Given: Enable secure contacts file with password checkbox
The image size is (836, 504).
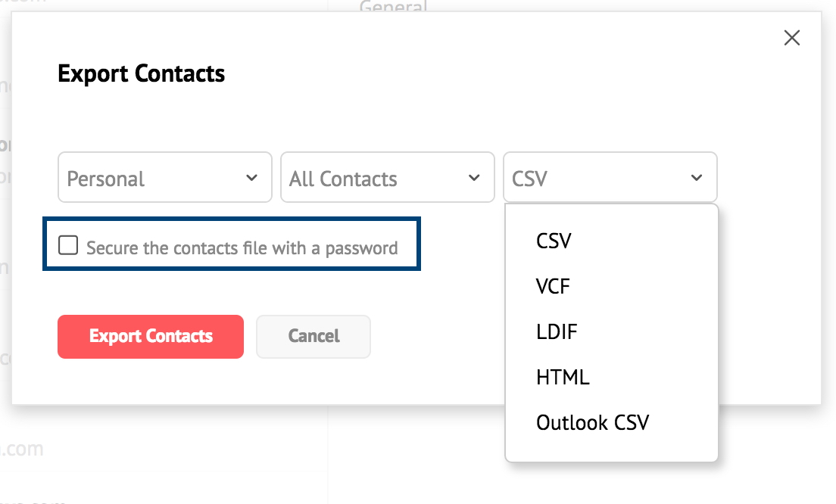Looking at the screenshot, I should pos(68,246).
